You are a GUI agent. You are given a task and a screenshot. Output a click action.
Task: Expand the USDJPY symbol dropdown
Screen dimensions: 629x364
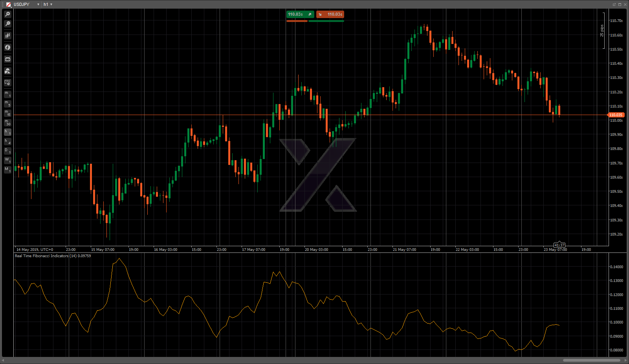point(38,4)
